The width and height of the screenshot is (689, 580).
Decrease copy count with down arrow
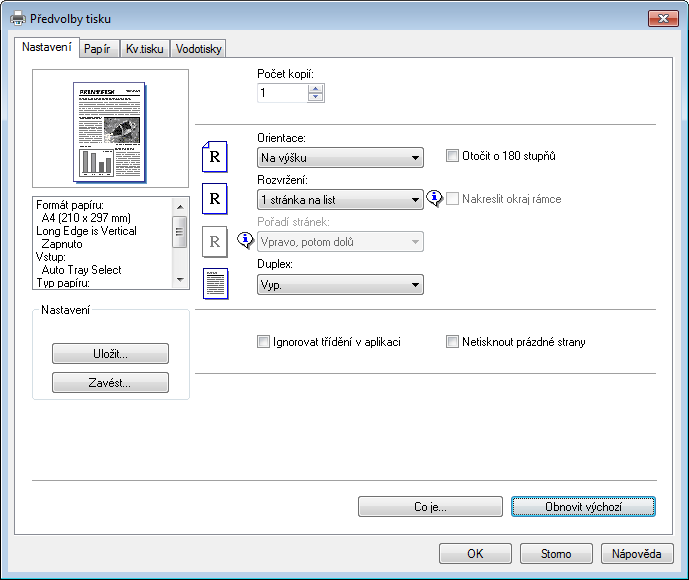point(315,97)
